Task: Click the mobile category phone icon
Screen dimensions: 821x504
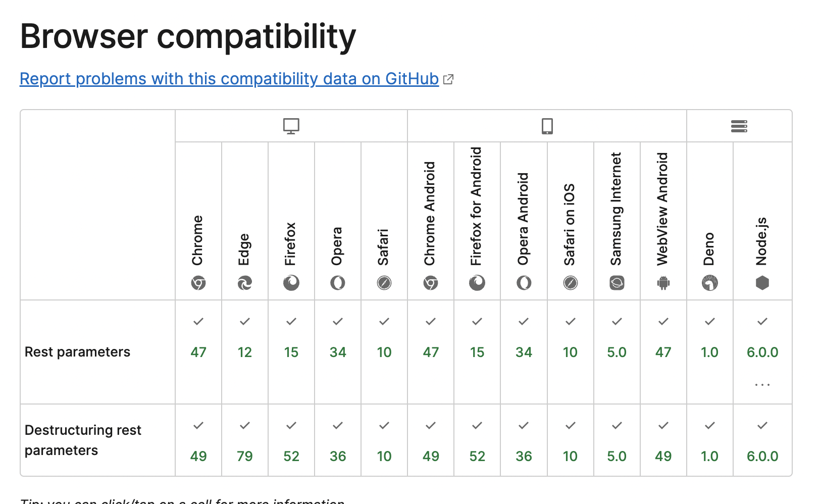Action: pos(546,126)
